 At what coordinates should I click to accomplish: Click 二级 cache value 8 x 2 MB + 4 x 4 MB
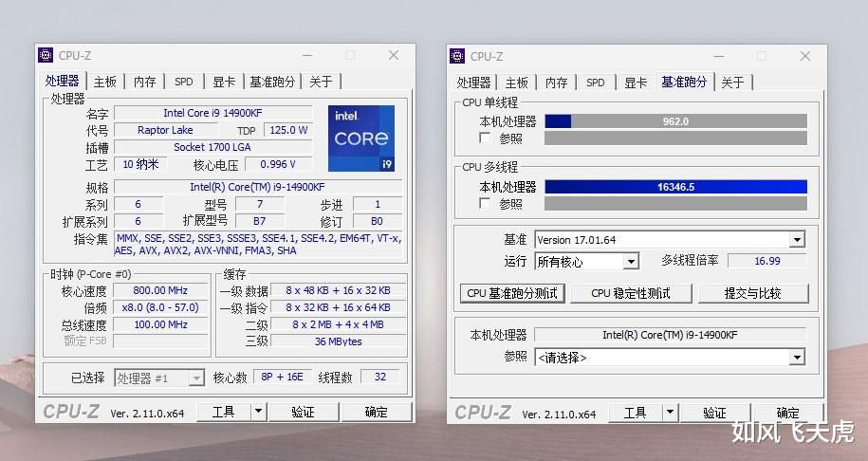tap(339, 324)
